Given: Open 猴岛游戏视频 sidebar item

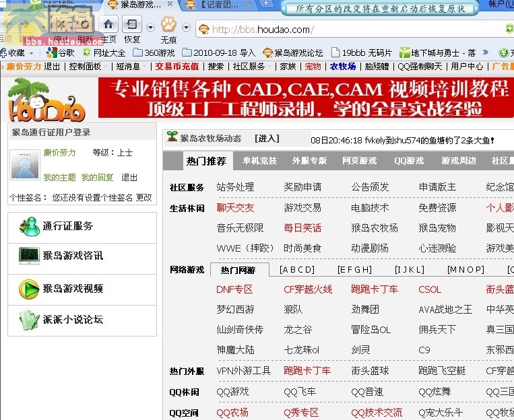Looking at the screenshot, I should [82, 289].
